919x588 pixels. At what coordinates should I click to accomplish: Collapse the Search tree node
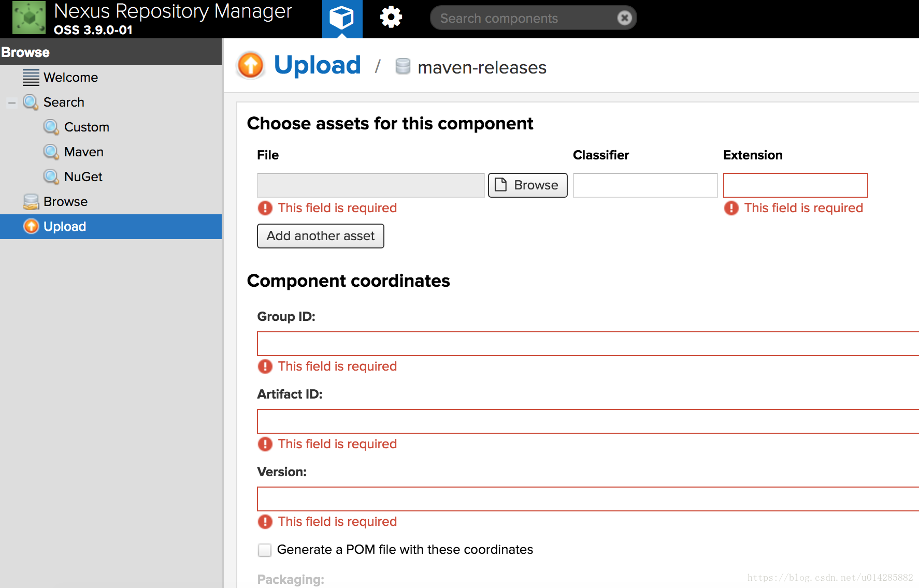(x=11, y=102)
